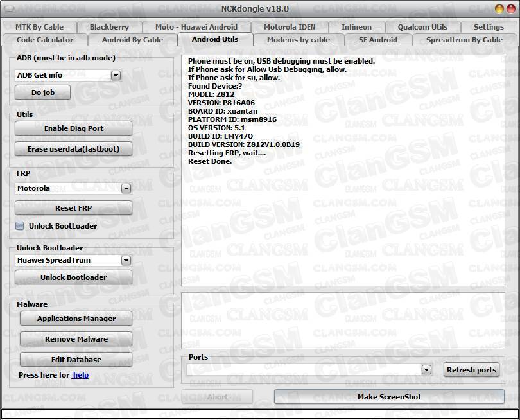Switch to the Code Calculator tab

[45, 40]
